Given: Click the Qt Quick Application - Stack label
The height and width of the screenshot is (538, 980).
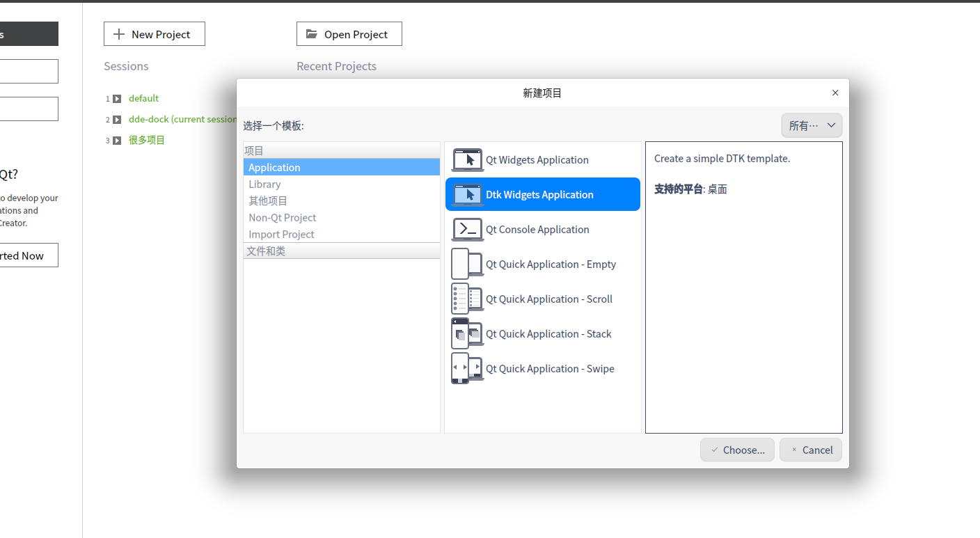Looking at the screenshot, I should click(548, 334).
